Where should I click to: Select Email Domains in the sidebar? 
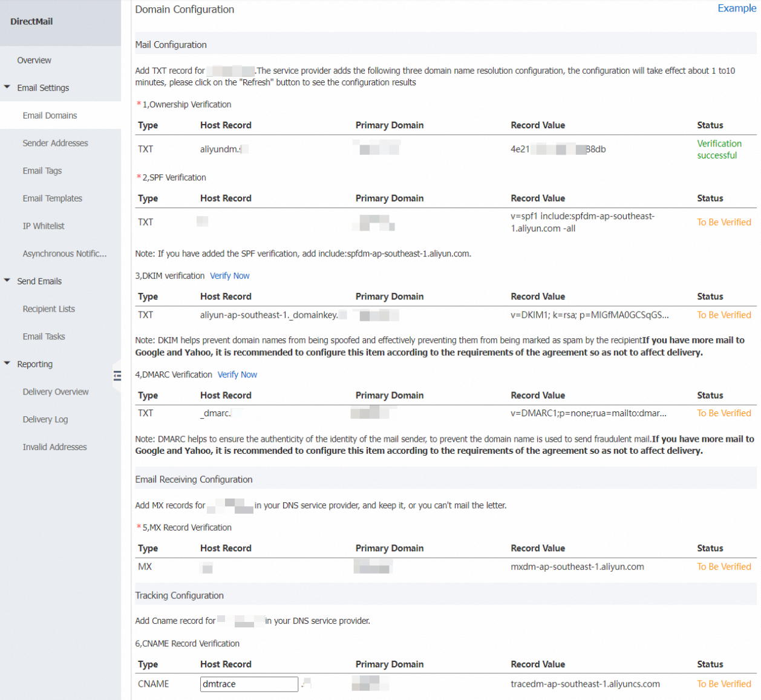coord(50,116)
